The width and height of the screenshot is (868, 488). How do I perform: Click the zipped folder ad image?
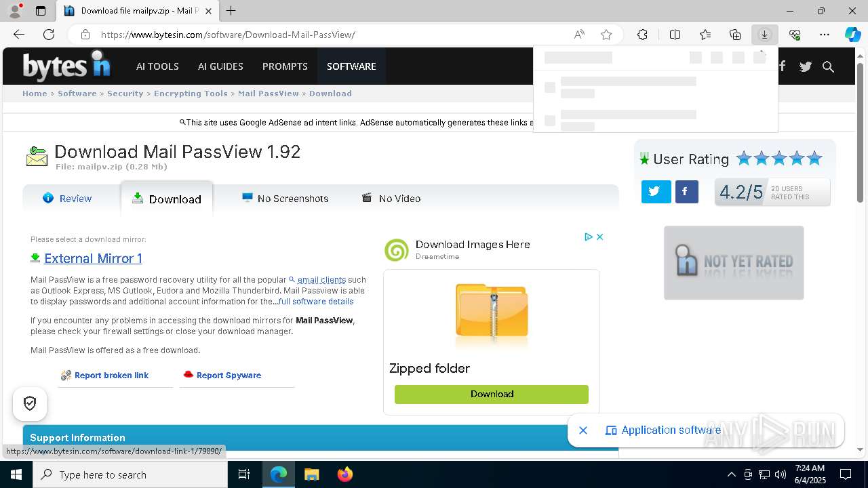coord(492,317)
